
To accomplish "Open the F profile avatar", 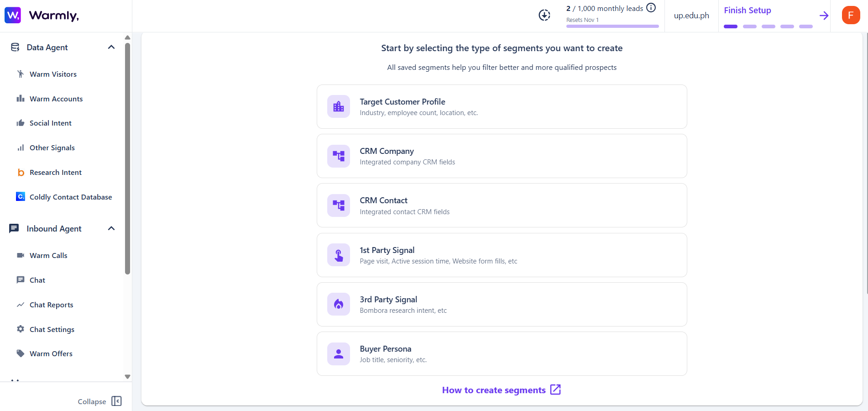I will click(x=851, y=15).
